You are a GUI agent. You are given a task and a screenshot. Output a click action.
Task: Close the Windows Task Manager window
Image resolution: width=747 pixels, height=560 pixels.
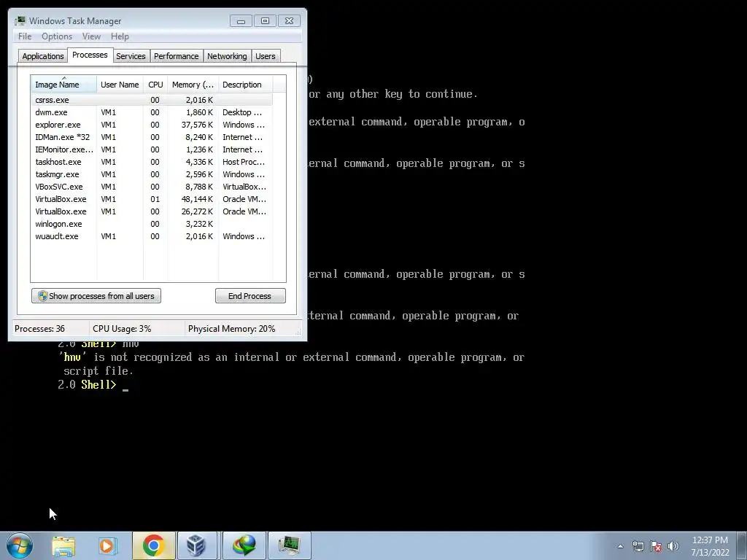(289, 21)
